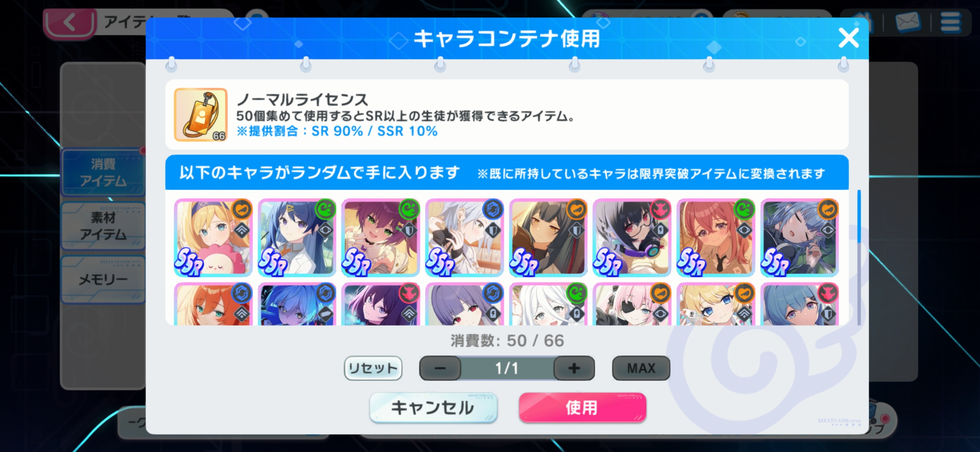This screenshot has width=980, height=452.
Task: Open the mail envelope icon
Action: (908, 22)
